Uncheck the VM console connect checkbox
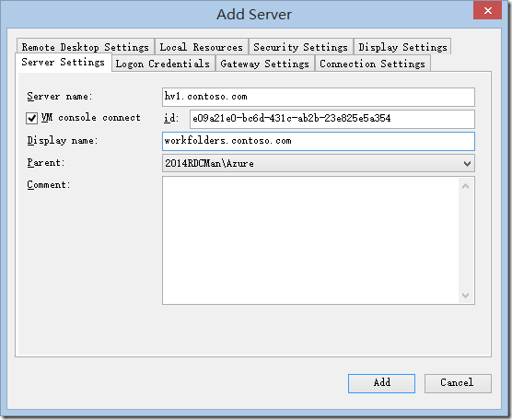 pyautogui.click(x=31, y=118)
